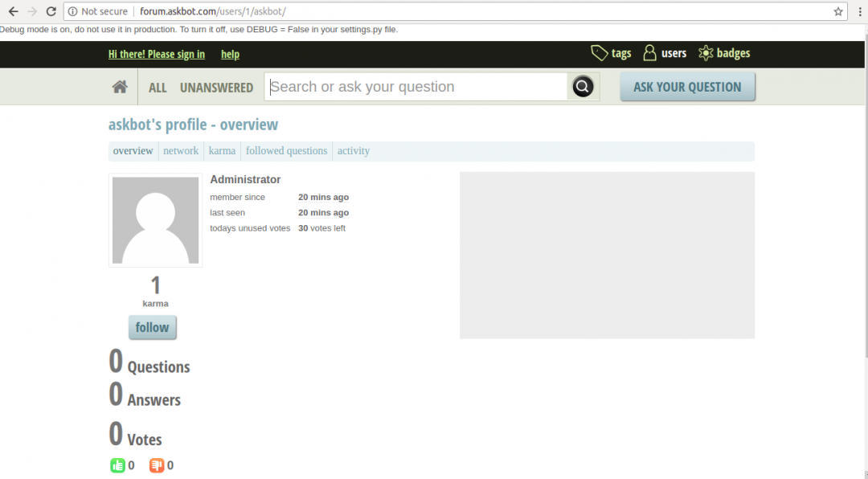
Task: Click the 'Please sign in' link
Action: pyautogui.click(x=157, y=54)
